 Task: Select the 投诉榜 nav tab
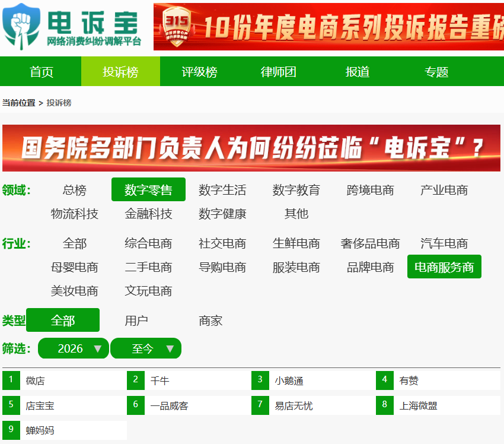pos(120,71)
